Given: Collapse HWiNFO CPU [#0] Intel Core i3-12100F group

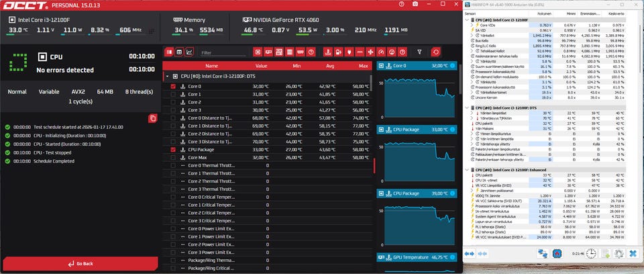Looking at the screenshot, I should [467, 19].
